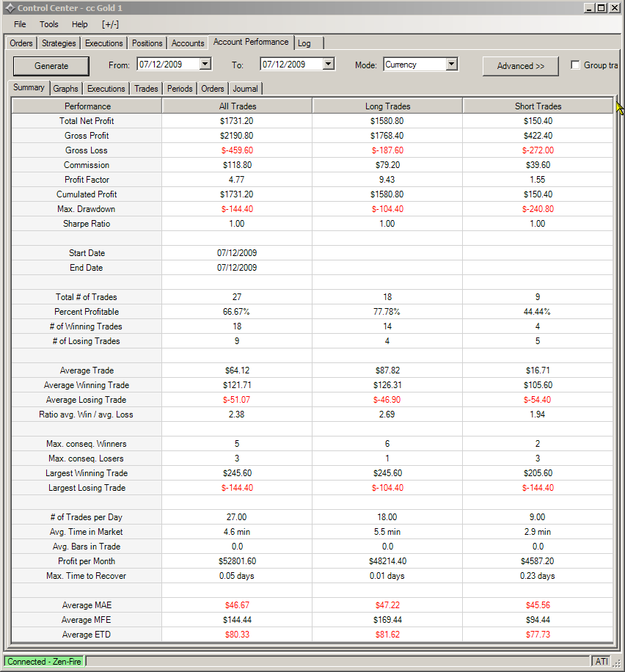Click the Avg. Time in Market value 4.6 min

tap(237, 532)
